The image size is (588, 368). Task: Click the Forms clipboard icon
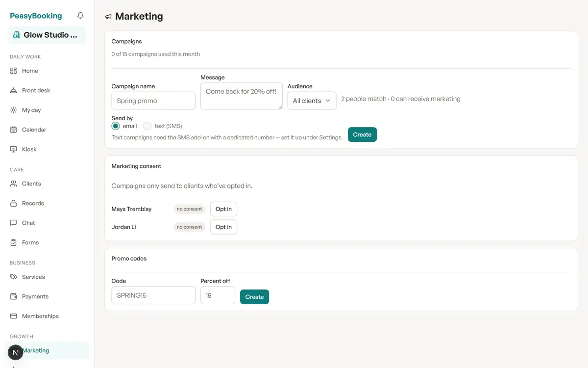click(14, 242)
